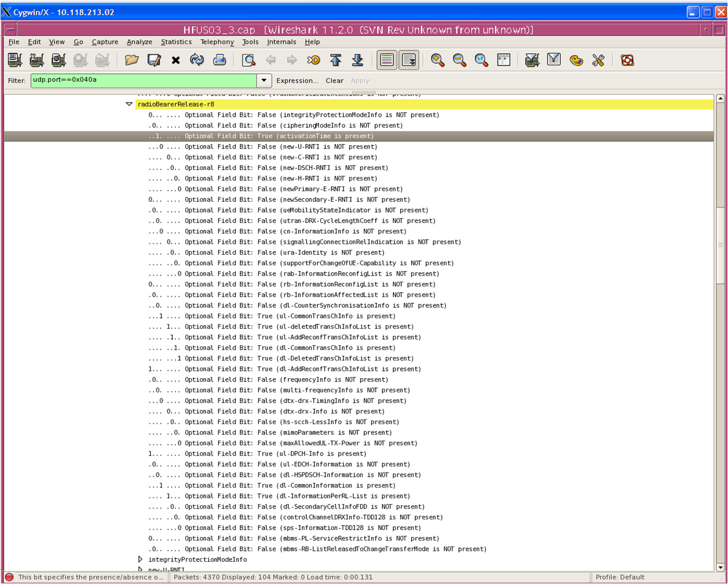Viewport: 728px width, 584px height.
Task: Clear the display filter
Action: point(334,81)
